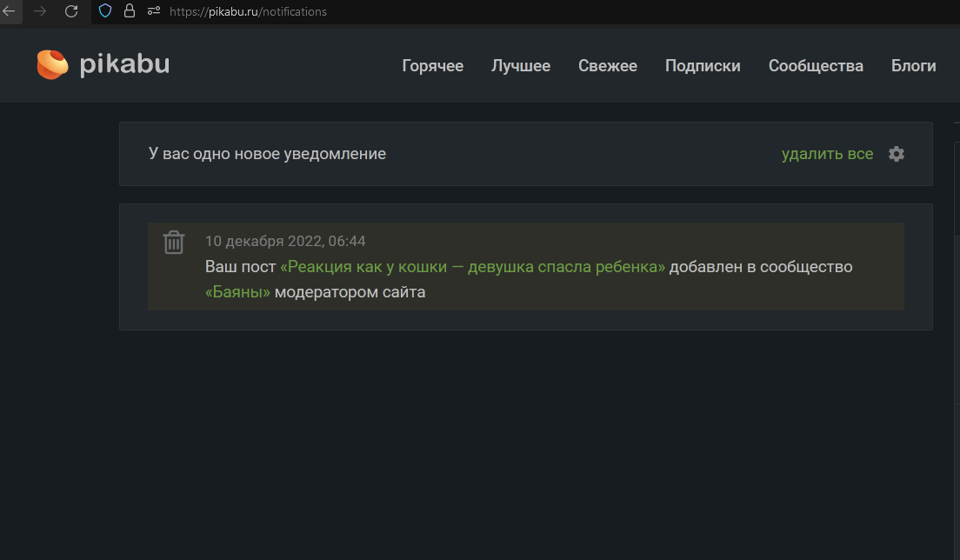Image resolution: width=960 pixels, height=560 pixels.
Task: Open the Подписки page
Action: tap(703, 66)
